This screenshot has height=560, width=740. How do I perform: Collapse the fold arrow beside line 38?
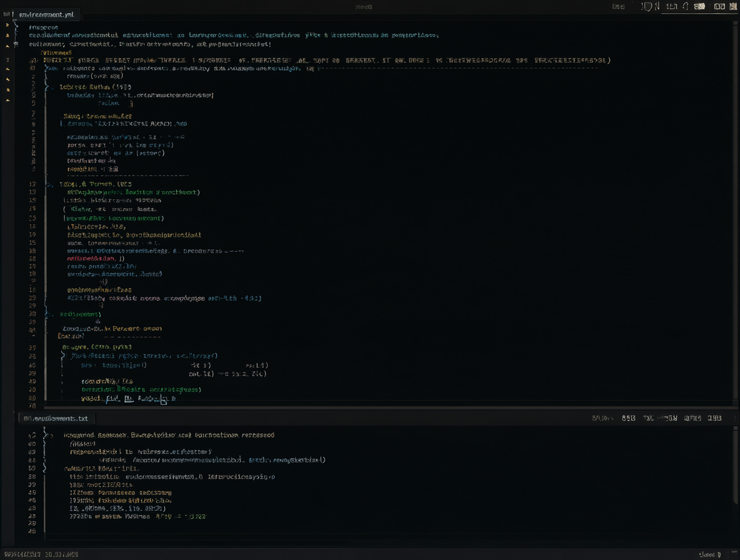(47, 314)
